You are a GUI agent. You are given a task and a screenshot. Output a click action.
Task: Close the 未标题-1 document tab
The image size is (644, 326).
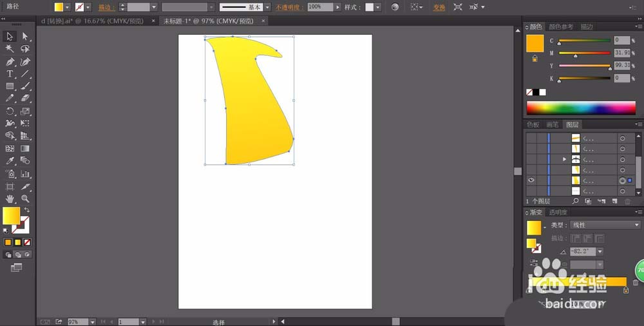[263, 21]
